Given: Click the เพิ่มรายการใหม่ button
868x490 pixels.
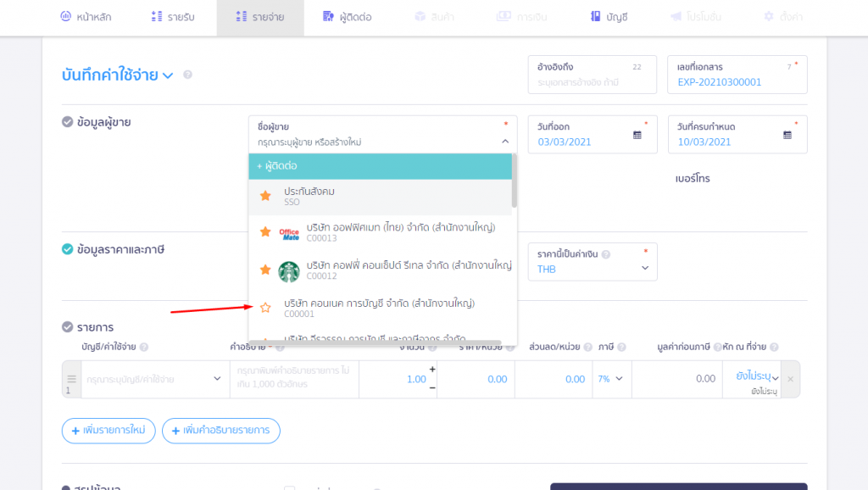Looking at the screenshot, I should point(108,430).
